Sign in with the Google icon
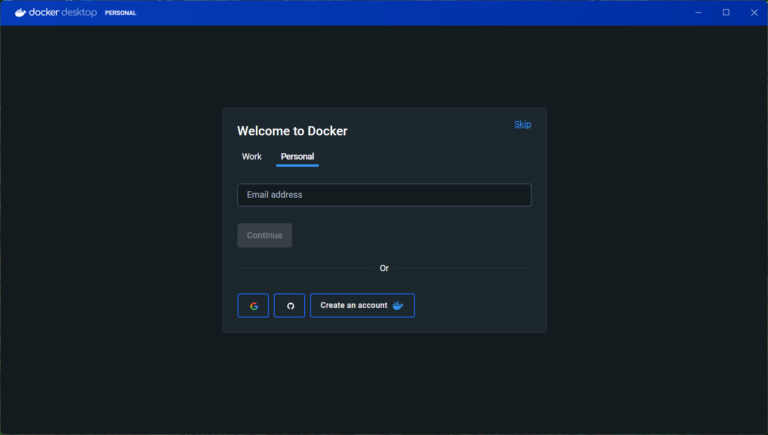The width and height of the screenshot is (768, 435). (253, 306)
